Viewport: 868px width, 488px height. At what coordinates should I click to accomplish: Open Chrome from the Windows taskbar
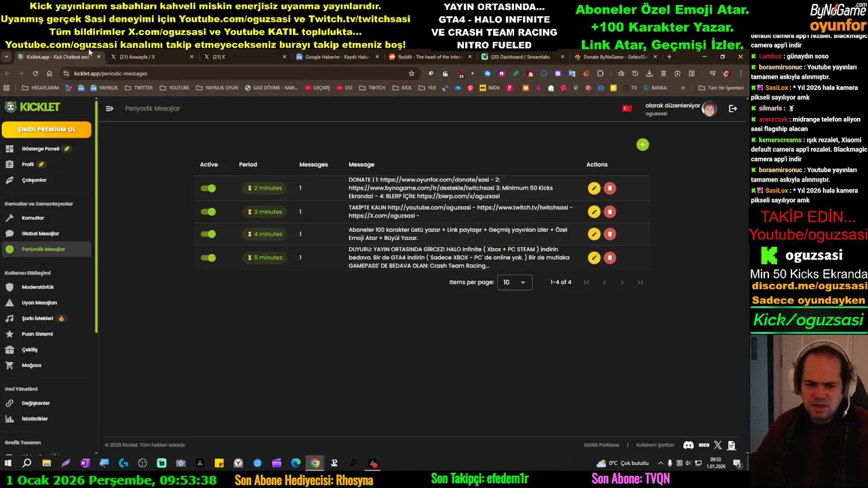(x=315, y=464)
